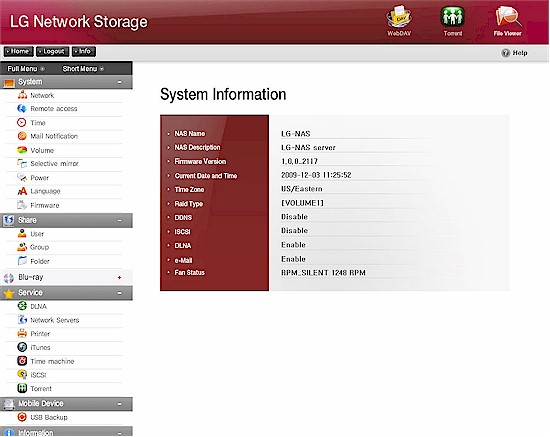Click the Logout button

point(52,52)
